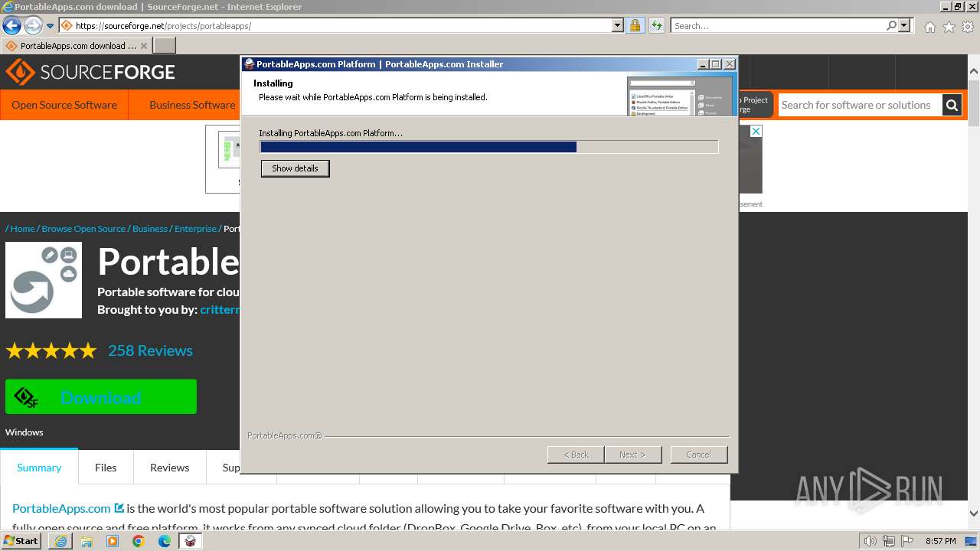Click the installer title bar icon

click(249, 64)
